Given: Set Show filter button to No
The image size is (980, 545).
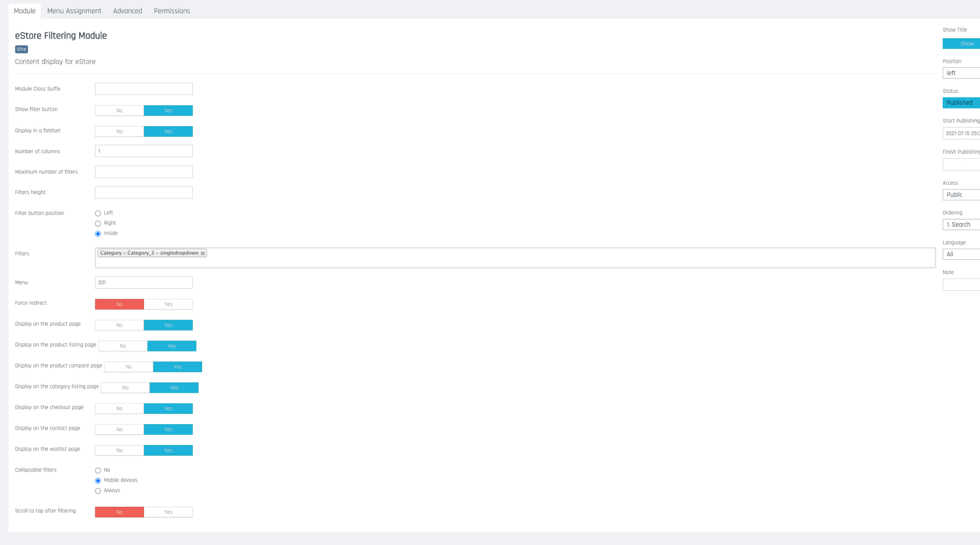Looking at the screenshot, I should (119, 111).
